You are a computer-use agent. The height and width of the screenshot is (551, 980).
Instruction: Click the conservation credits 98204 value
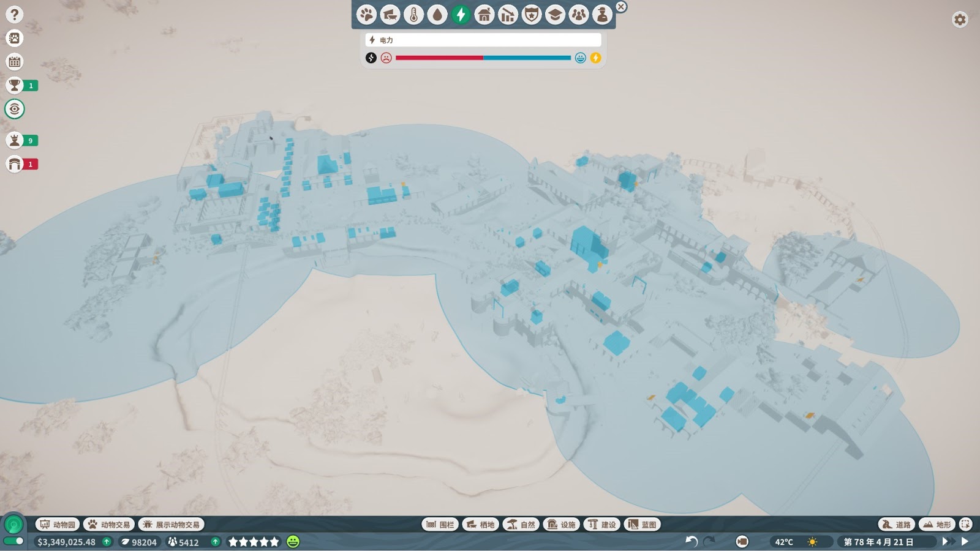coord(144,542)
